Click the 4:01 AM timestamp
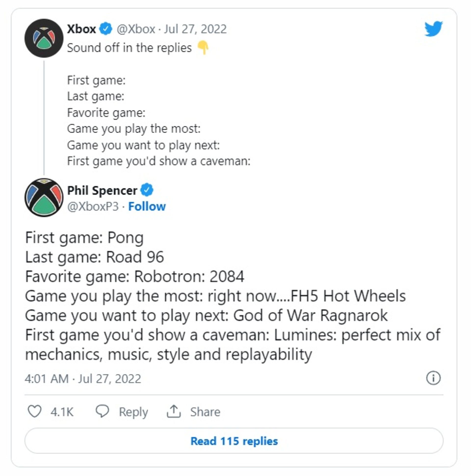 [x=47, y=379]
